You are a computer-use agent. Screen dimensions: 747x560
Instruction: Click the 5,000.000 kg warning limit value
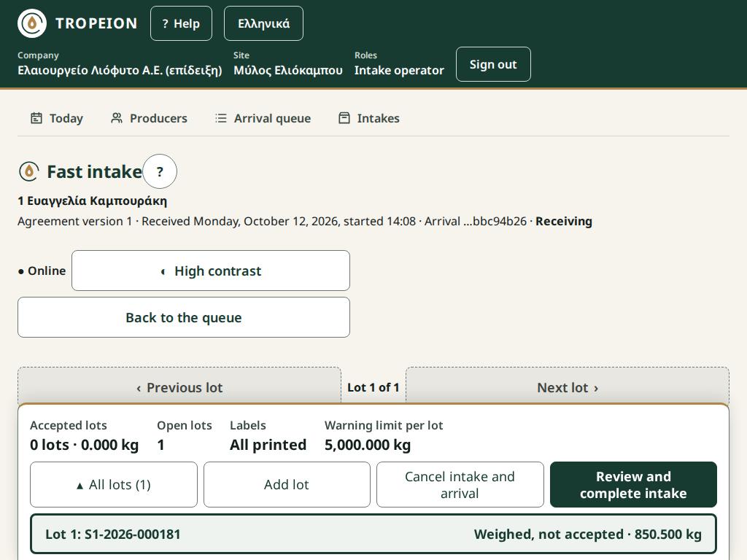point(368,445)
